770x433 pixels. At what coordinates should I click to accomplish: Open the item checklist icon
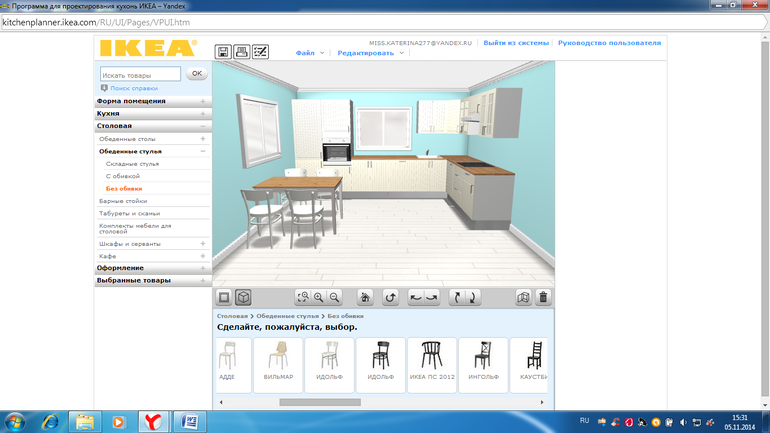pos(260,51)
